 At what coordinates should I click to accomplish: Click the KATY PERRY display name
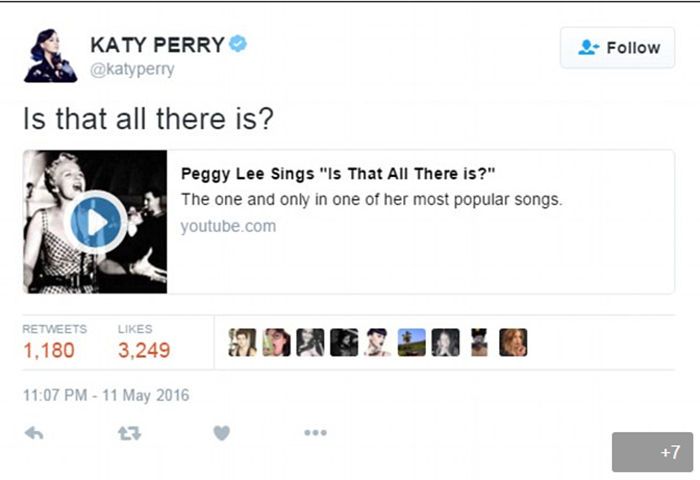point(154,44)
